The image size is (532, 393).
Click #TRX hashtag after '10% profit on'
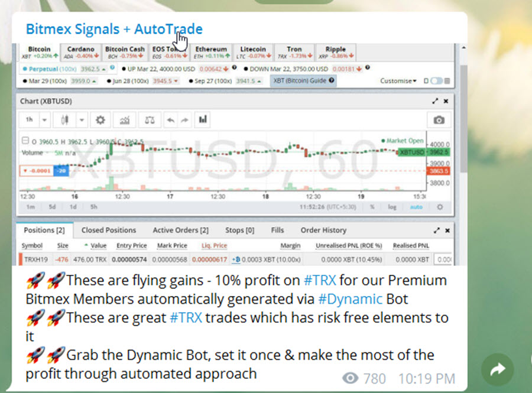click(320, 280)
